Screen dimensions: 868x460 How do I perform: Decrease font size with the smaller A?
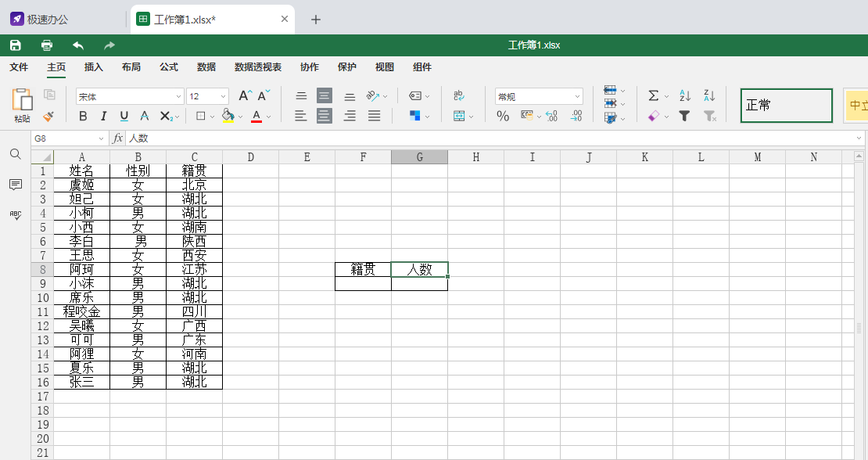pos(264,95)
